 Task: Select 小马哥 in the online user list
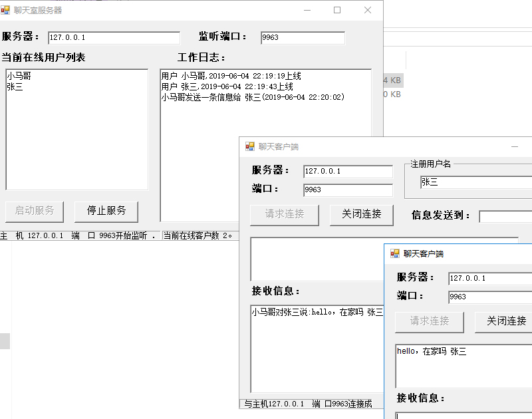pos(19,76)
